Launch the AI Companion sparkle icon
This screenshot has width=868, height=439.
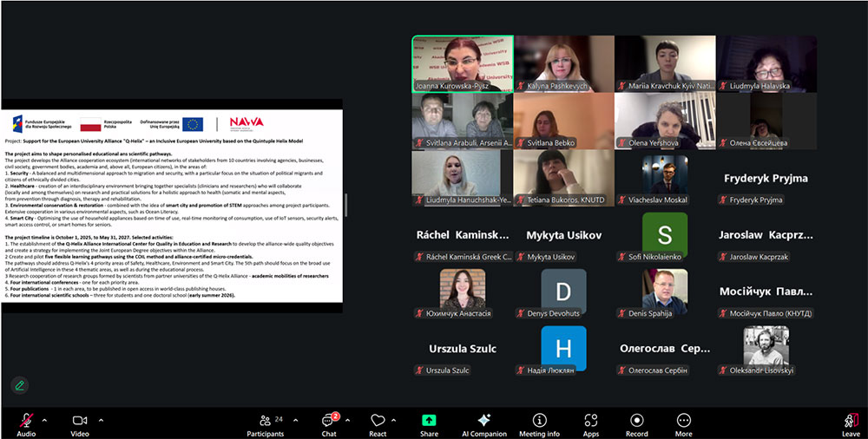[x=484, y=422]
